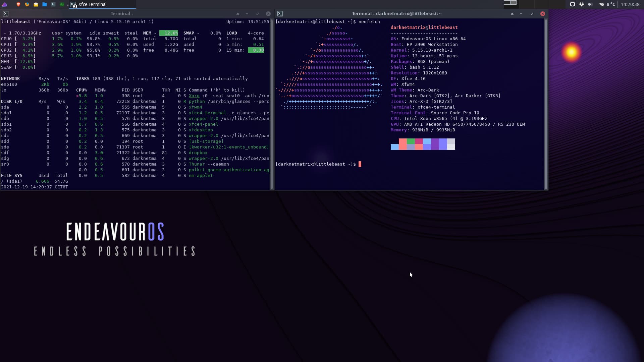The width and height of the screenshot is (644, 362).
Task: Click the panel clock showing 14:20:38
Action: click(x=630, y=4)
